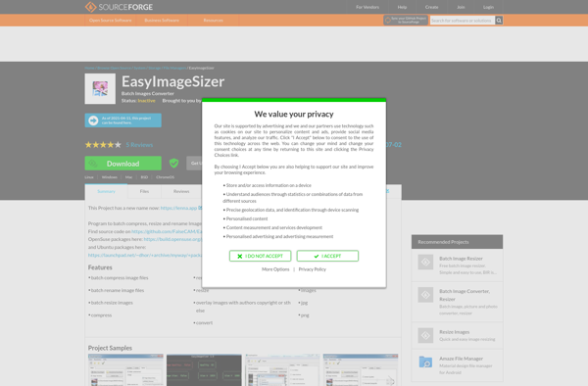Click Inactive status label
The width and height of the screenshot is (588, 386).
[x=146, y=101]
